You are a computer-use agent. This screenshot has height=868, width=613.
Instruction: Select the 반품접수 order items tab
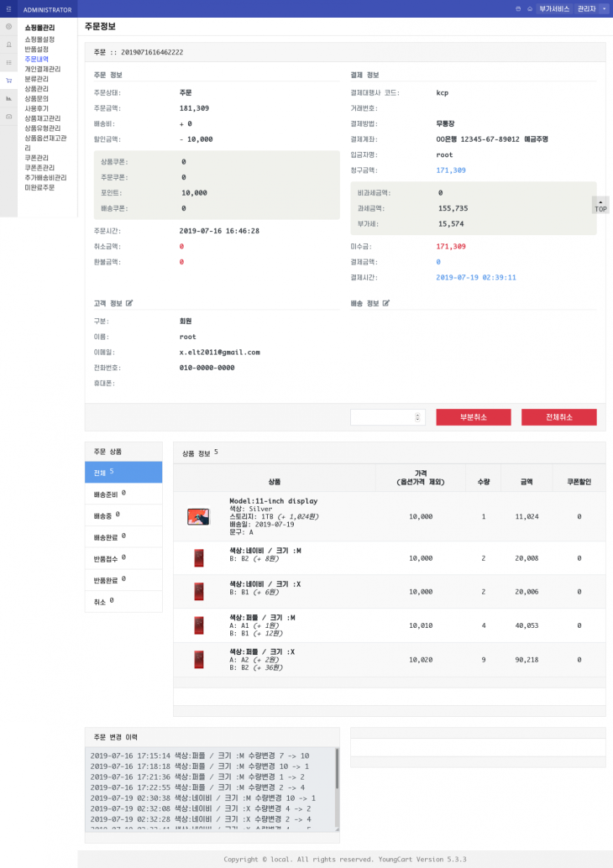pyautogui.click(x=123, y=558)
